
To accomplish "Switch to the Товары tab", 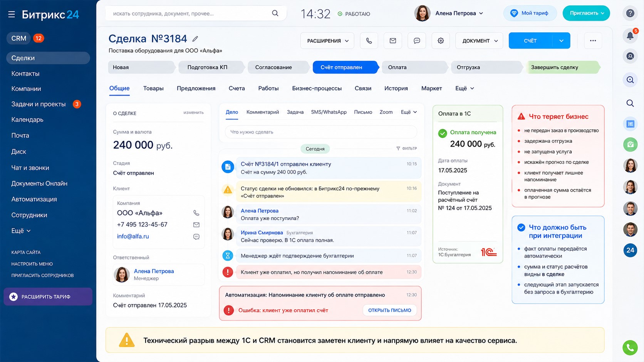I will [x=153, y=88].
